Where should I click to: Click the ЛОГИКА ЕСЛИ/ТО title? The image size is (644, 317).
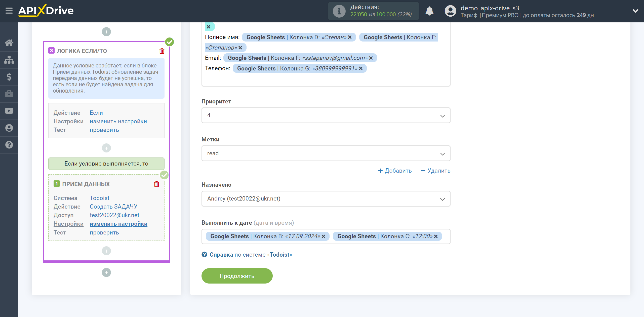pyautogui.click(x=82, y=51)
